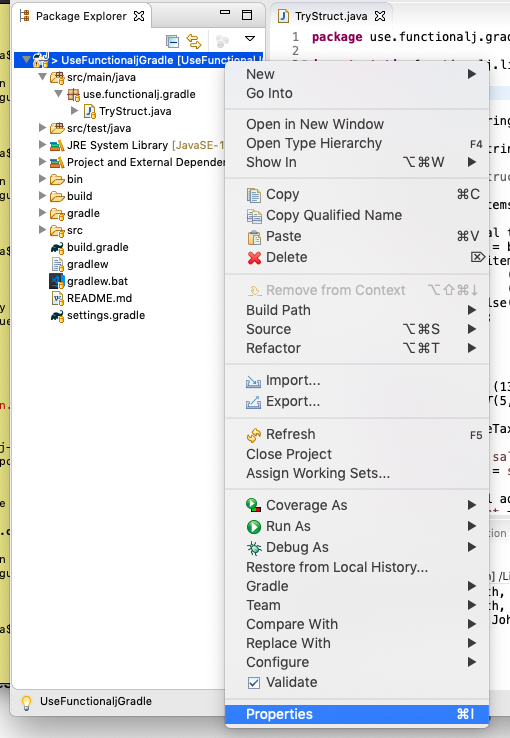Minimize the Package Explorer view
The image size is (510, 738).
pos(225,13)
